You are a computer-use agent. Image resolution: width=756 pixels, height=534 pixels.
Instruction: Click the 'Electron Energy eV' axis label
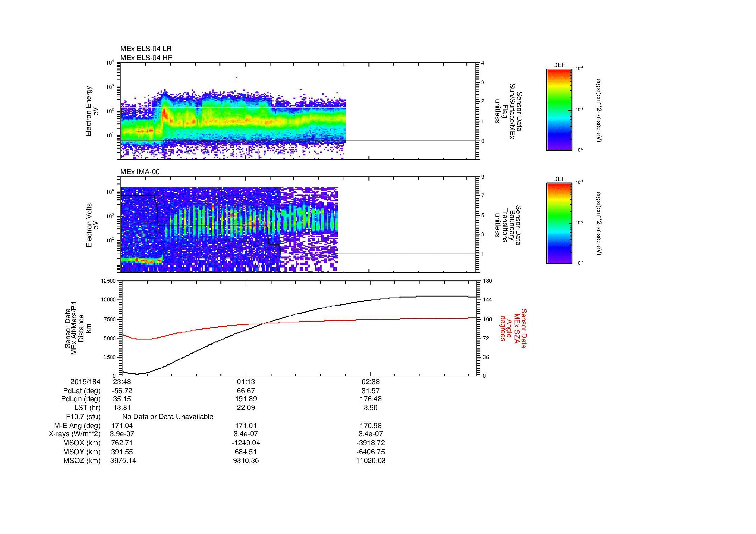tap(92, 111)
